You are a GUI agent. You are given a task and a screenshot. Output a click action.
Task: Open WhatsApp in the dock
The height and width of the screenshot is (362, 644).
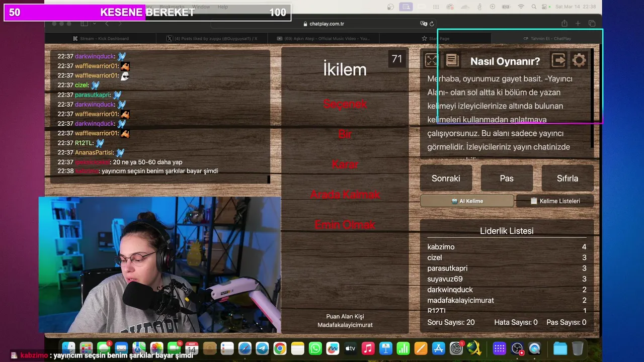315,348
